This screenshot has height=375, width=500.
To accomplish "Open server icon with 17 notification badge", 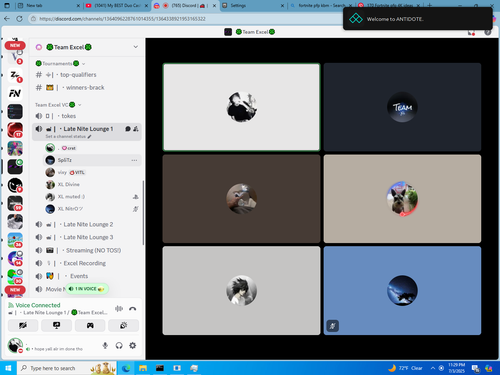I will pos(15,130).
